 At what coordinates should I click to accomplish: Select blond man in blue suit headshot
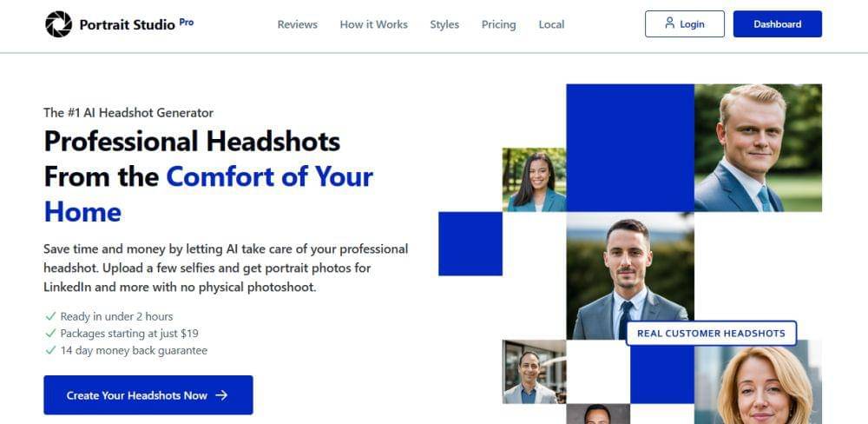tap(759, 148)
